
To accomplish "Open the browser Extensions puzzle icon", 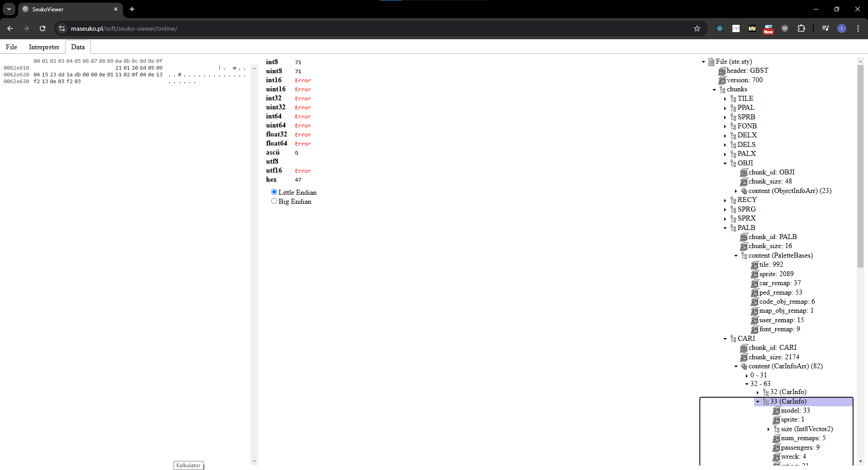I will pyautogui.click(x=801, y=28).
